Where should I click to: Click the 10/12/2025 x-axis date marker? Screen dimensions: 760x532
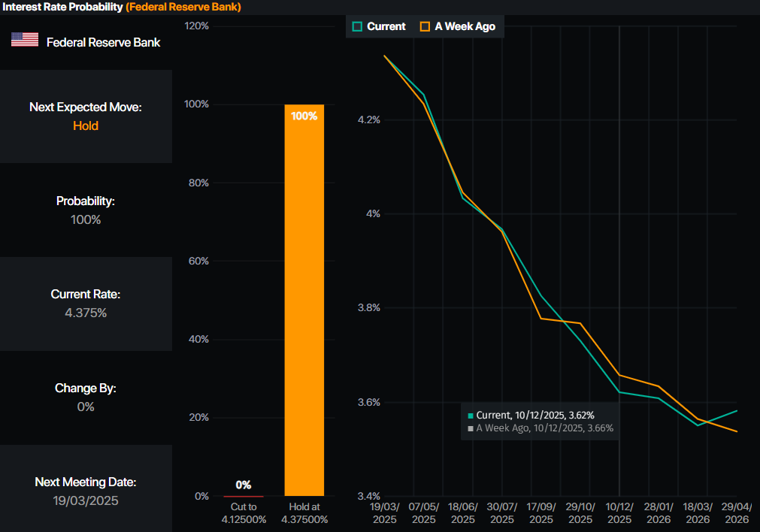pos(619,514)
